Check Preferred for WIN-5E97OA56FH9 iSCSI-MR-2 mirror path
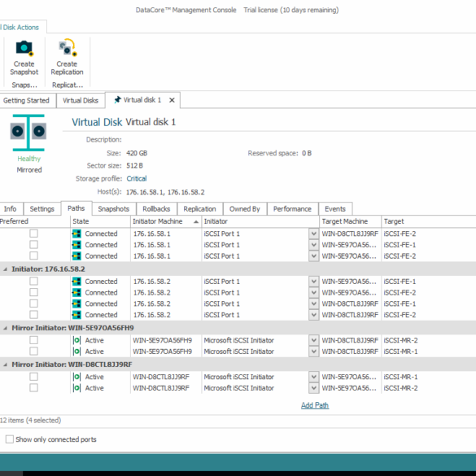 tap(33, 340)
